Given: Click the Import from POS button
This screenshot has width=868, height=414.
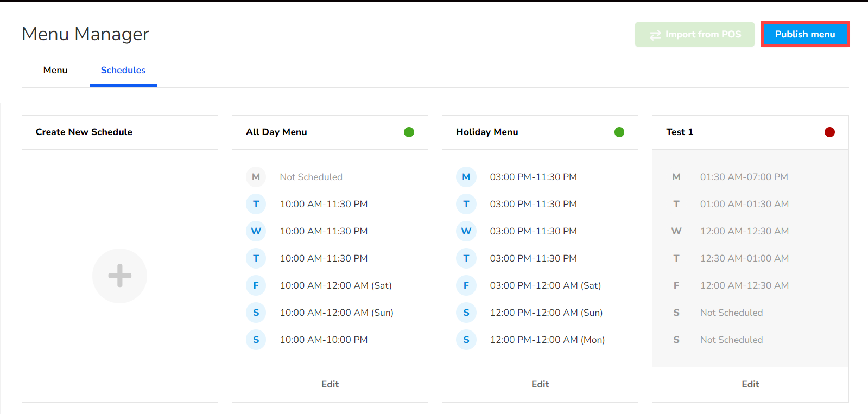Looking at the screenshot, I should [694, 34].
